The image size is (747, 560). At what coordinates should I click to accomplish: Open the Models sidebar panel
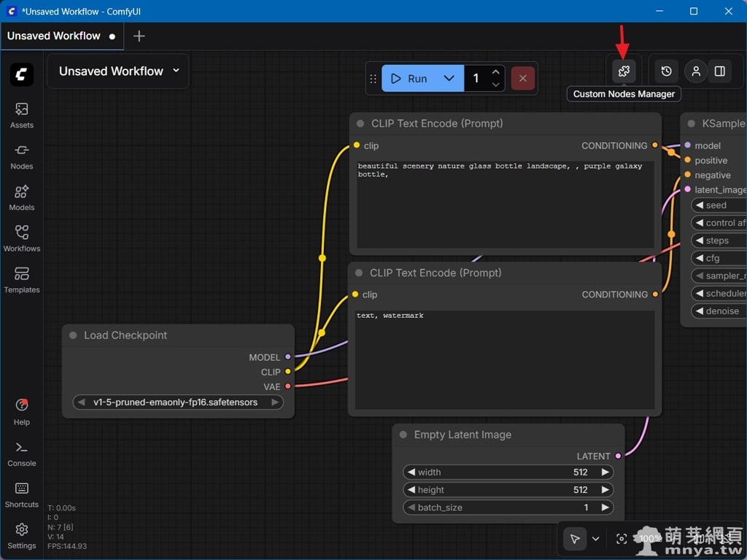tap(22, 198)
